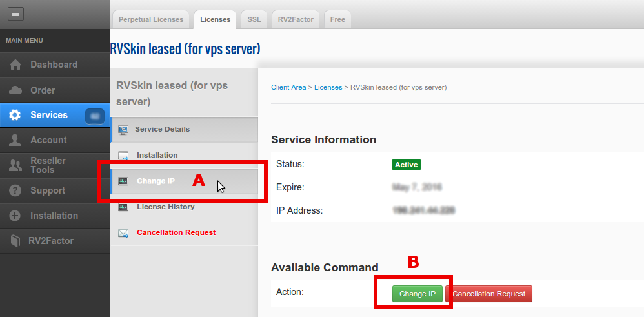Screen dimensions: 644x317
Task: Click the MAIN MENU label
Action: coord(25,41)
